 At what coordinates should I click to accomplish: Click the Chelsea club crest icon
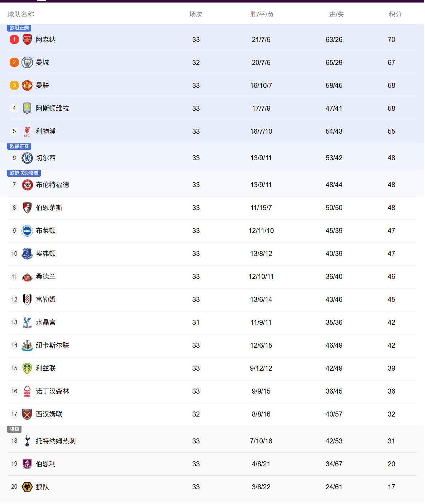coord(27,158)
